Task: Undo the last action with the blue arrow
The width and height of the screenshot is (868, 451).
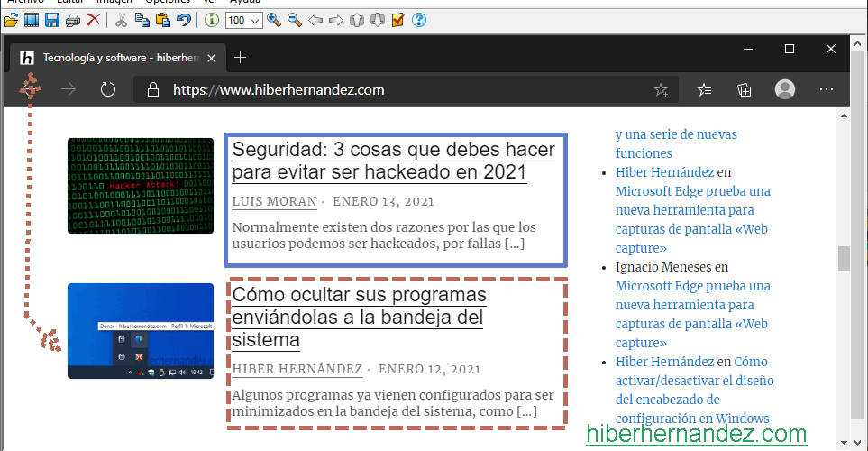Action: pos(183,21)
